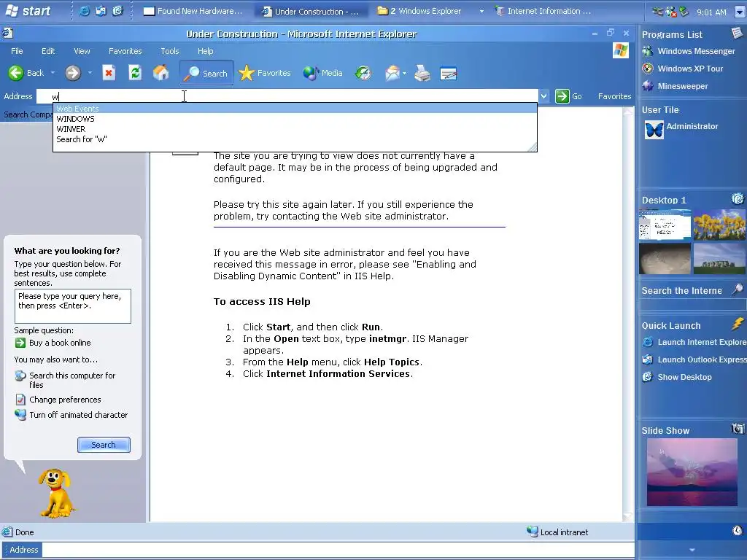Open the Media toolbar button
Screen dimensions: 747x560
point(322,74)
